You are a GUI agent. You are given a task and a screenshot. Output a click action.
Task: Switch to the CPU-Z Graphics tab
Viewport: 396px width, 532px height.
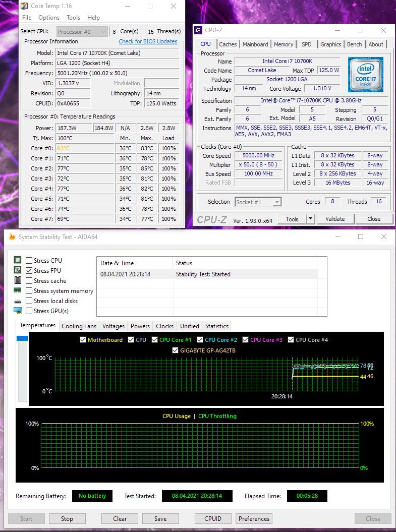[x=330, y=44]
